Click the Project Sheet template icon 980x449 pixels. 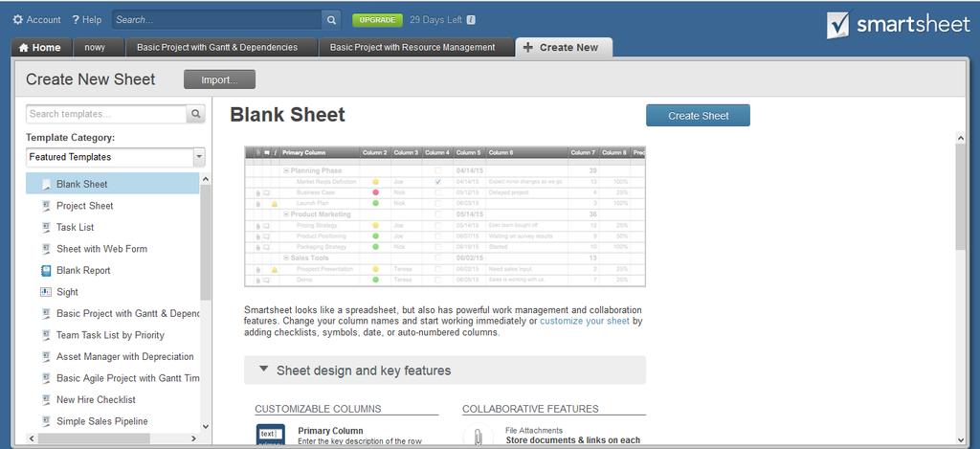pyautogui.click(x=46, y=206)
